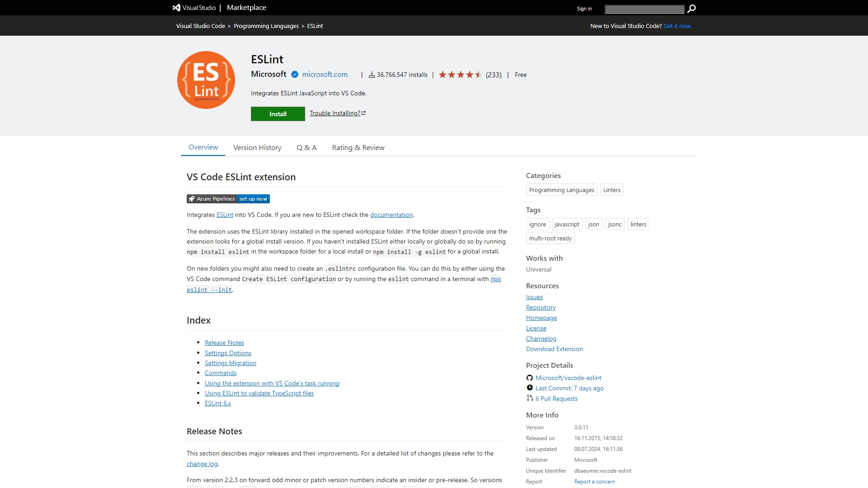Open the Changelog resource link

(x=541, y=338)
